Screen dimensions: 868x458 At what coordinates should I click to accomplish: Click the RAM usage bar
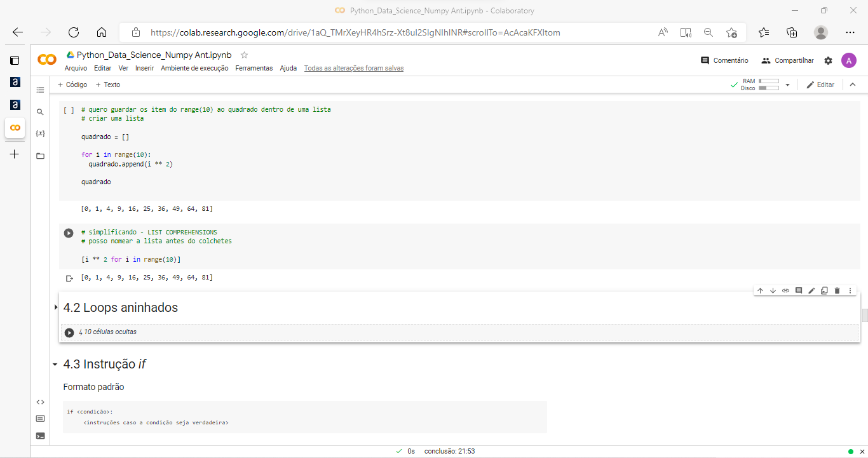coord(768,81)
